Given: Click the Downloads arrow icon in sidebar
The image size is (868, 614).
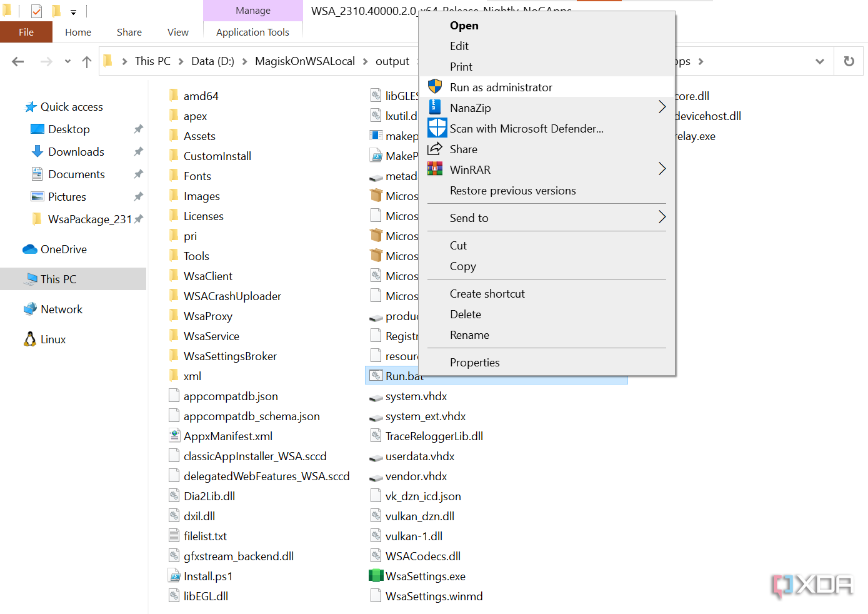Looking at the screenshot, I should tap(37, 151).
